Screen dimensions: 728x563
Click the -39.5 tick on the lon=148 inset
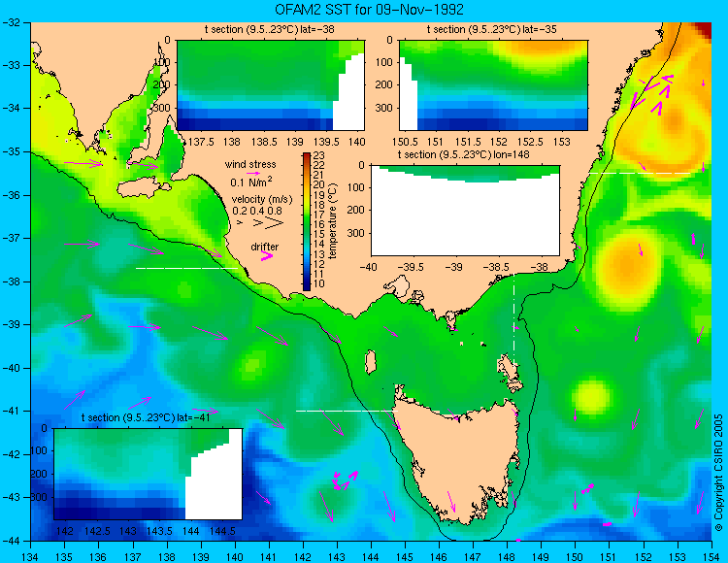click(x=411, y=267)
